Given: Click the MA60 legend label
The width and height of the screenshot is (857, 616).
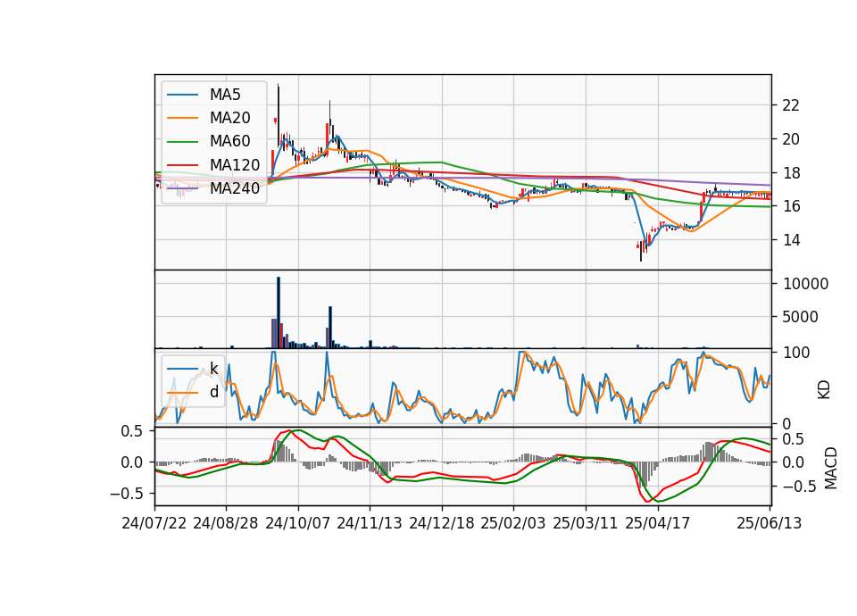Looking at the screenshot, I should tap(229, 142).
